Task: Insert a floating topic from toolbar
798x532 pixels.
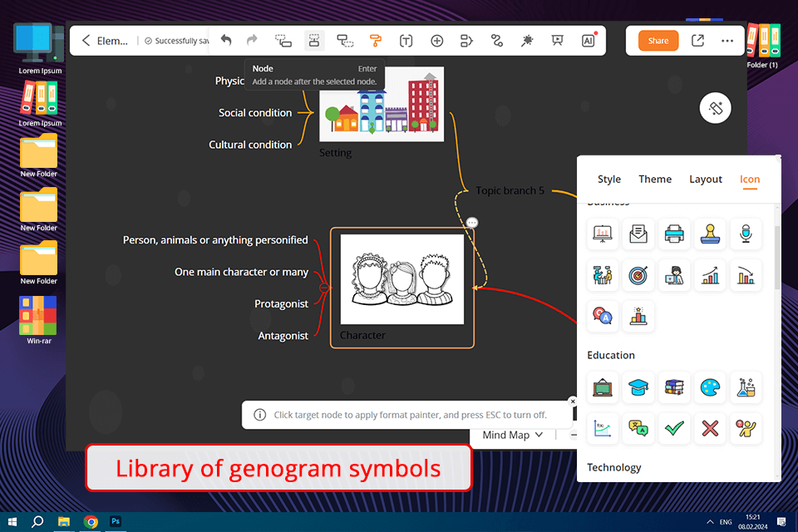Action: [x=345, y=41]
